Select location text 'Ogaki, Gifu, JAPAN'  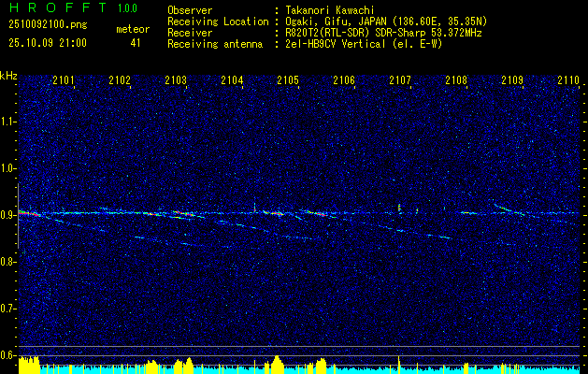(x=336, y=22)
